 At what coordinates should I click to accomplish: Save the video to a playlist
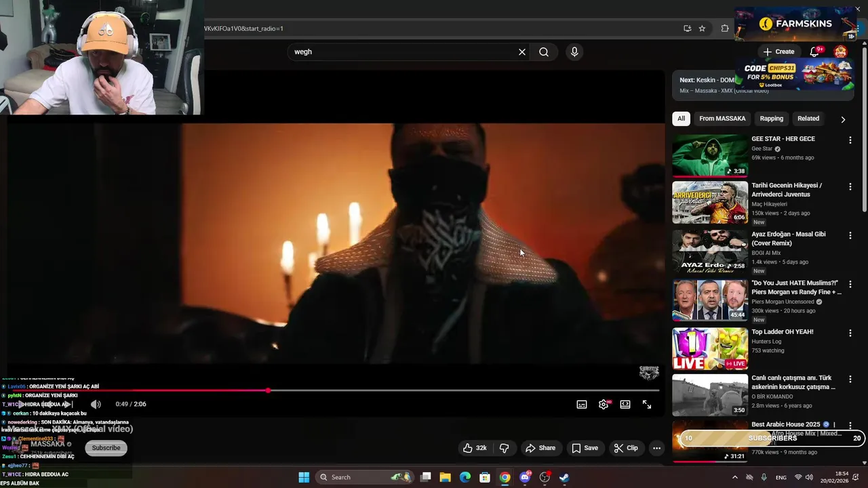(x=585, y=448)
